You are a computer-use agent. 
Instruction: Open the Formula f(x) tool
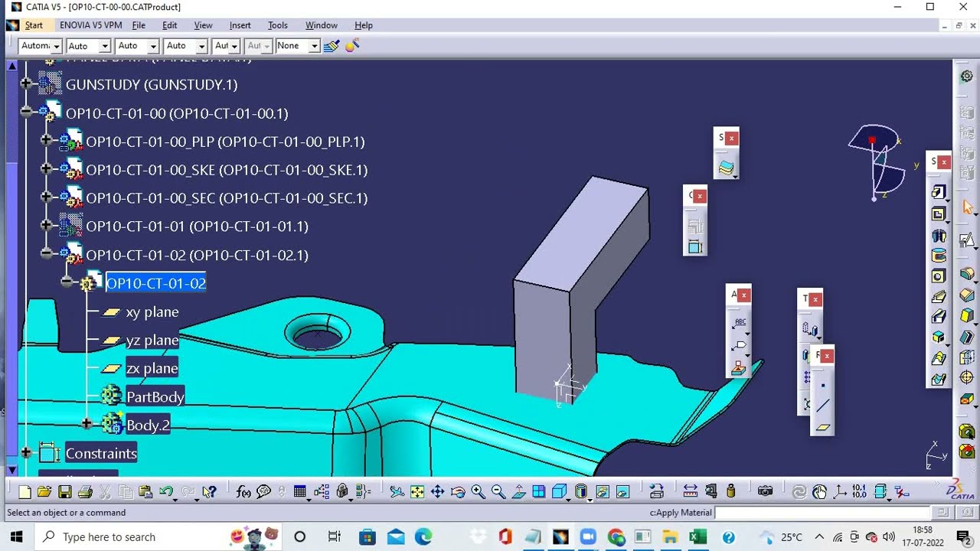click(243, 492)
